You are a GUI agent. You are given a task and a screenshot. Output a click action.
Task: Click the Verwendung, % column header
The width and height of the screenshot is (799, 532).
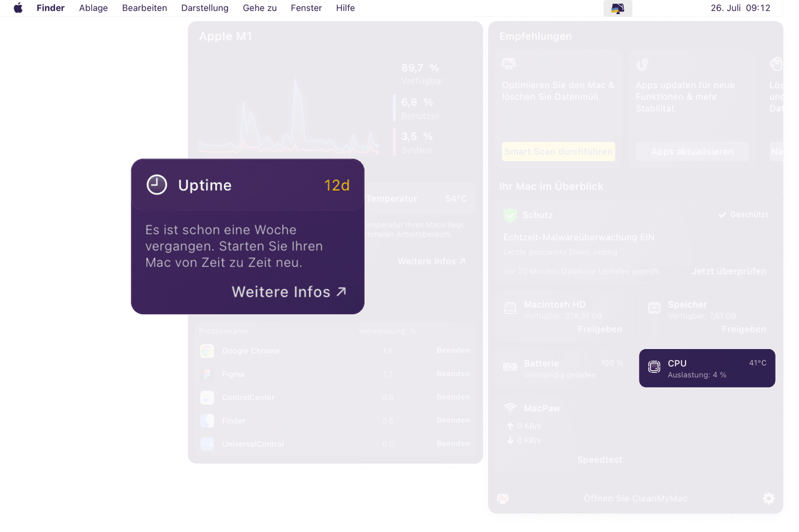388,331
